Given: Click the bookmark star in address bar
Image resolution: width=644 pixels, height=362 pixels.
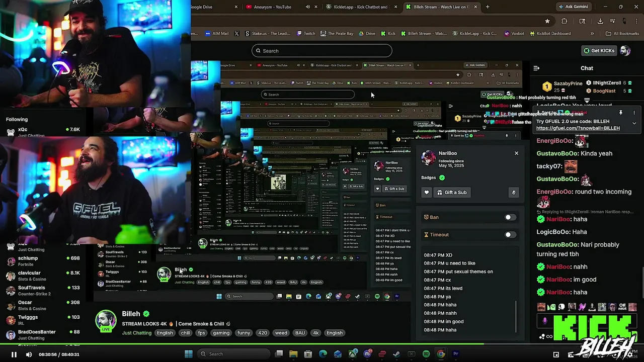Looking at the screenshot, I should pyautogui.click(x=547, y=21).
